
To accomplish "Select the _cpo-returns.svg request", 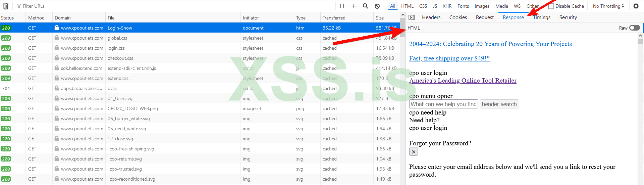I will click(200, 159).
